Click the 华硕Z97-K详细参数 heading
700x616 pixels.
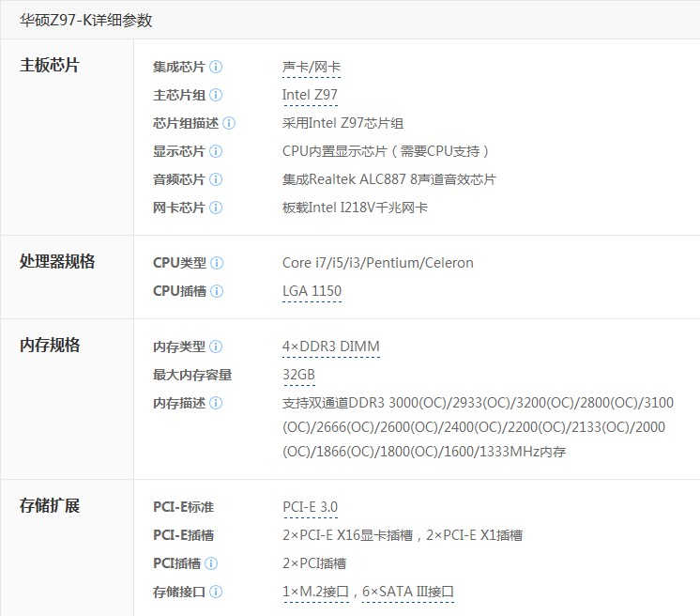(x=85, y=21)
